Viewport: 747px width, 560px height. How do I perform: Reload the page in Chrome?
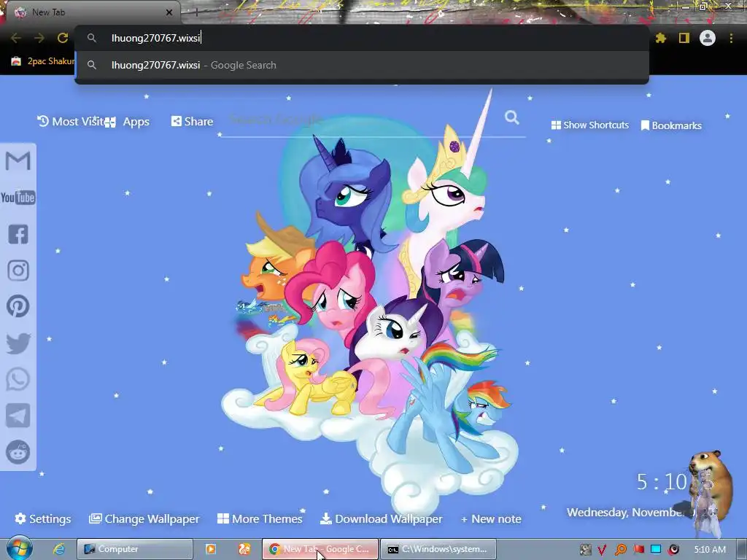[63, 38]
